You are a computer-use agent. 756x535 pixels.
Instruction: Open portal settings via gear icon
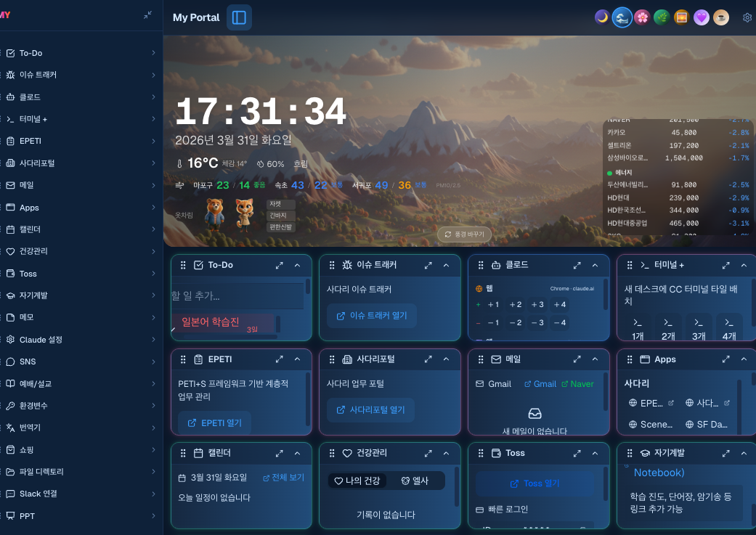pos(747,17)
